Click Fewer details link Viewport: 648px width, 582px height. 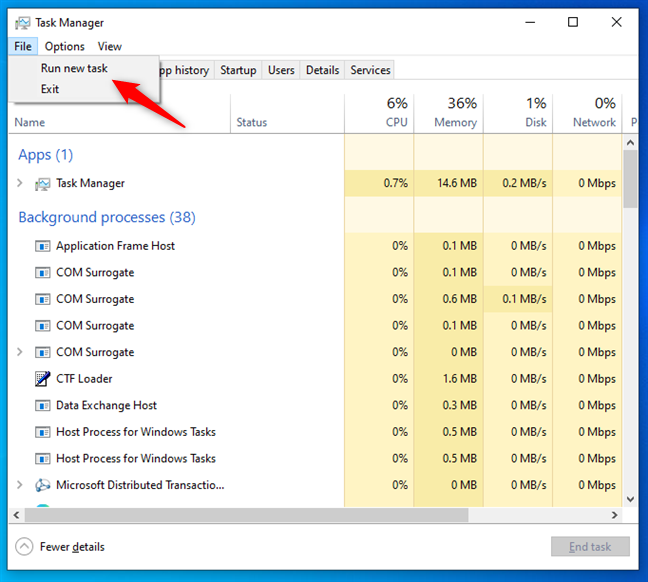(x=72, y=547)
